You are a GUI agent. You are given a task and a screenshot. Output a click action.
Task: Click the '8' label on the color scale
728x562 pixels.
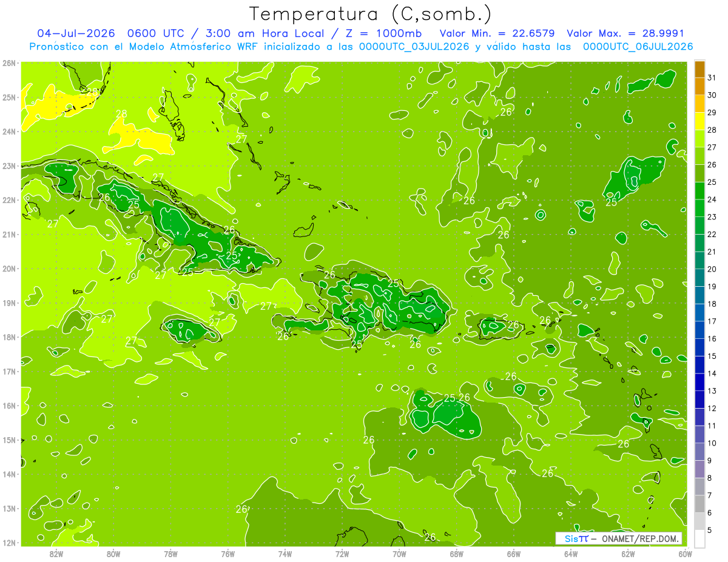tap(710, 478)
